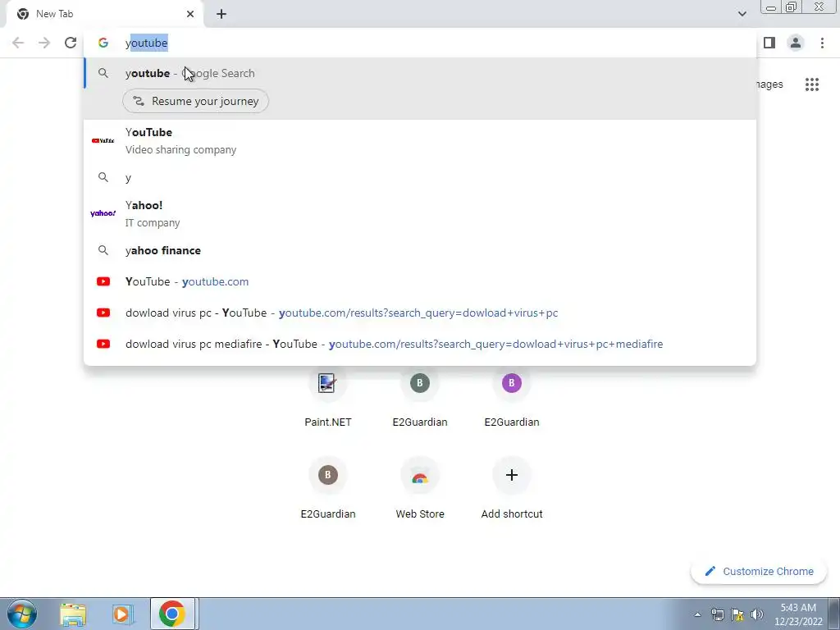
Task: Expand the tab search chevron
Action: (x=742, y=14)
